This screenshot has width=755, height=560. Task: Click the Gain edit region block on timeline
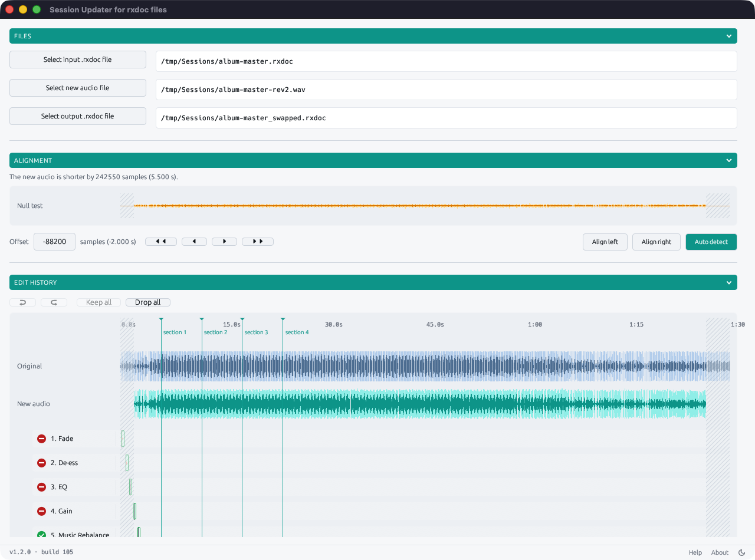[x=134, y=511]
